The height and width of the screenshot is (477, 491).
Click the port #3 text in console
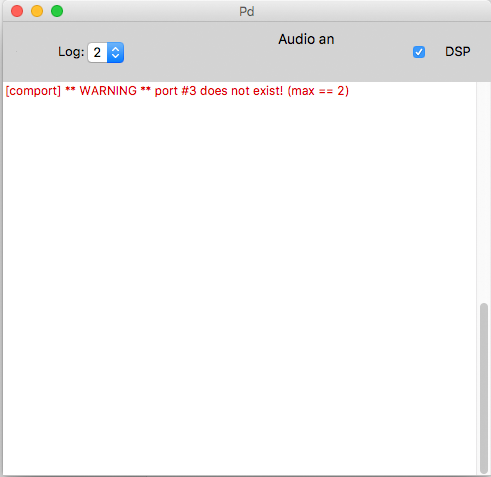(x=175, y=91)
